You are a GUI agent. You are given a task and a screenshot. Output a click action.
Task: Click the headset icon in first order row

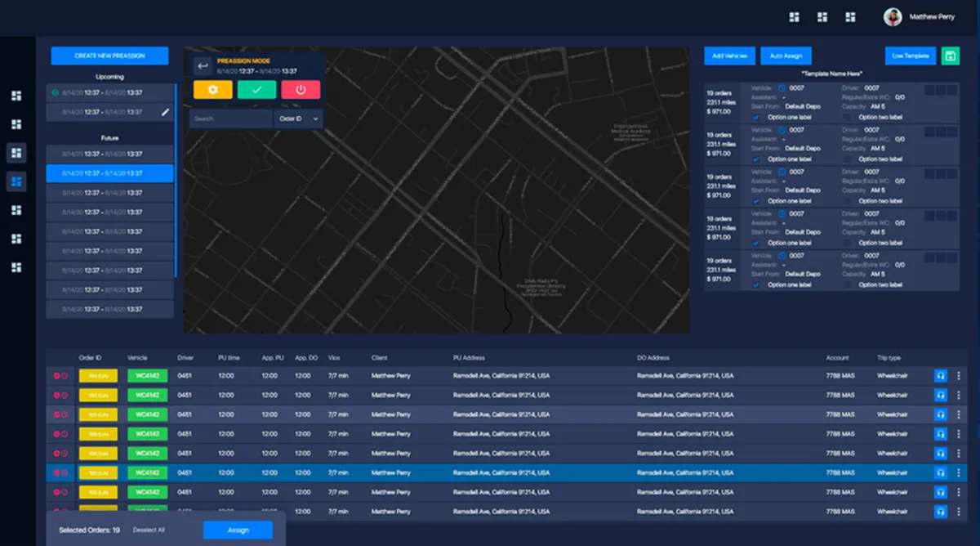941,375
